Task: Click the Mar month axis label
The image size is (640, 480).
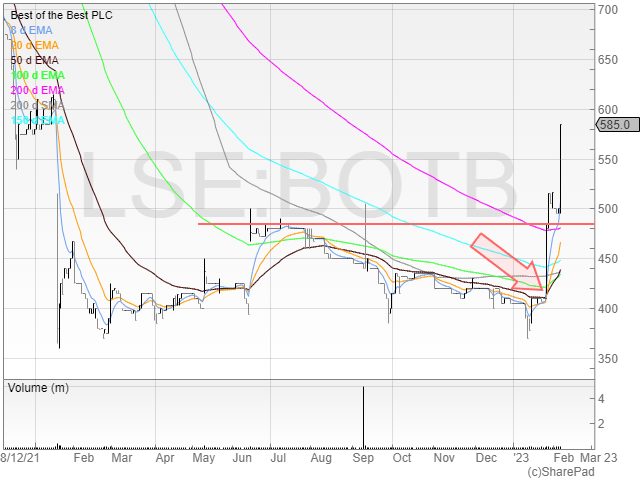Action: pyautogui.click(x=122, y=458)
